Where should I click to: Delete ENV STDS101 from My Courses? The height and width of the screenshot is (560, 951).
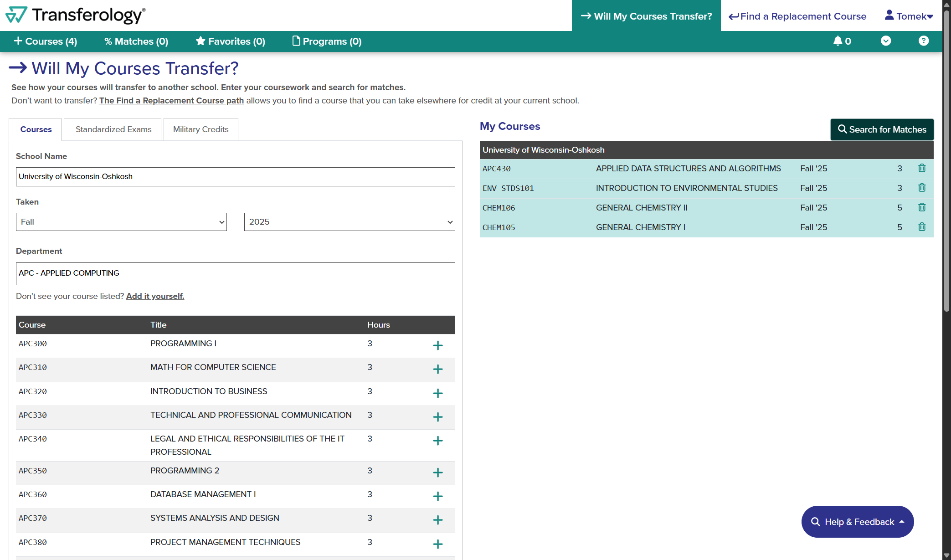pos(922,188)
